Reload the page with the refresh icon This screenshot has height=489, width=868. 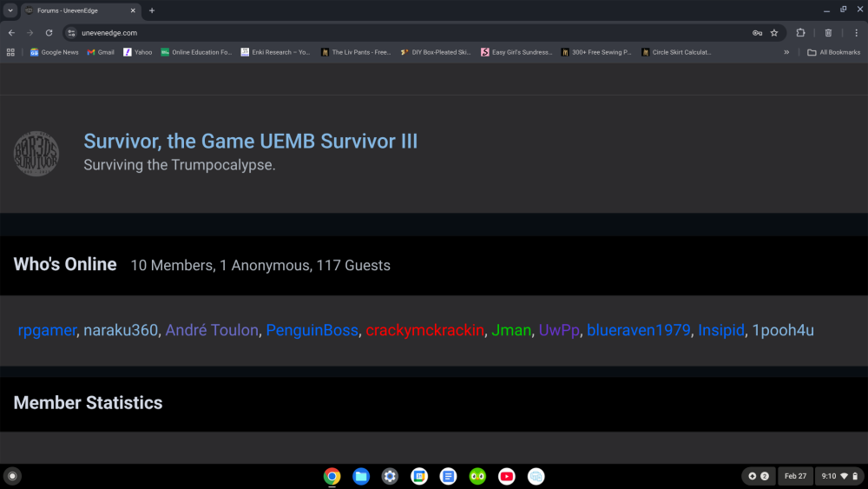click(49, 33)
